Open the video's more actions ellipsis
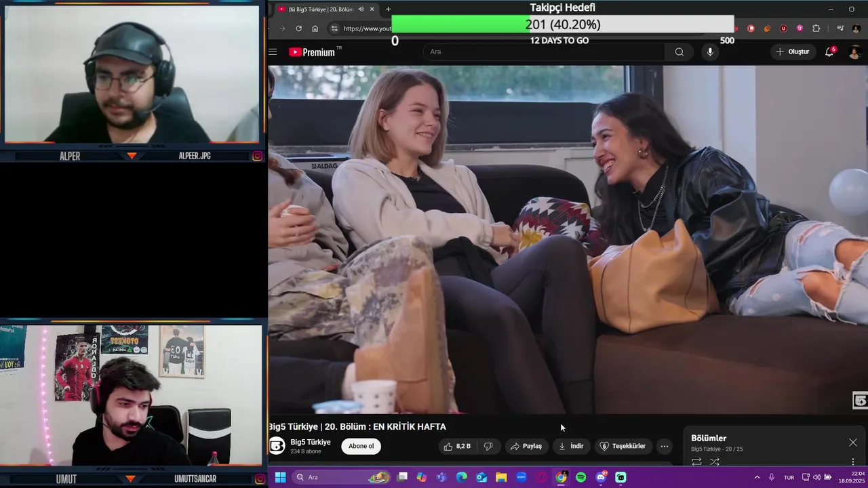Screen dimensions: 868x488 (x=665, y=446)
